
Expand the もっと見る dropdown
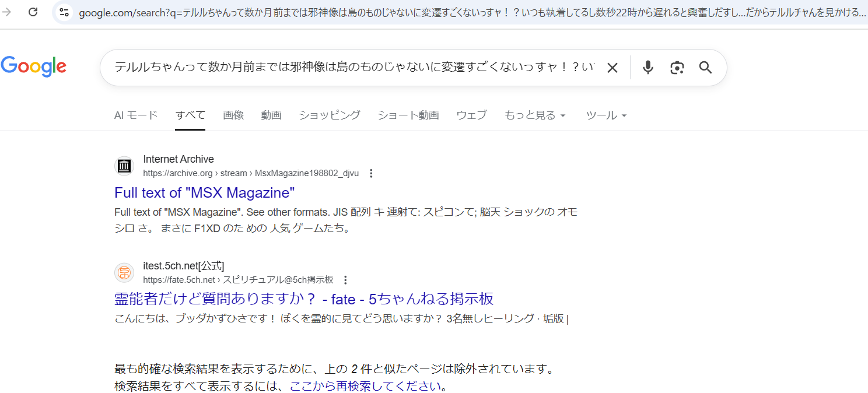pos(535,115)
